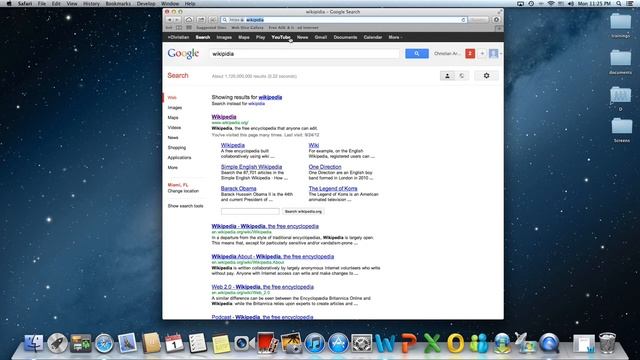Switch to Gmail in Google's top bar

321,37
